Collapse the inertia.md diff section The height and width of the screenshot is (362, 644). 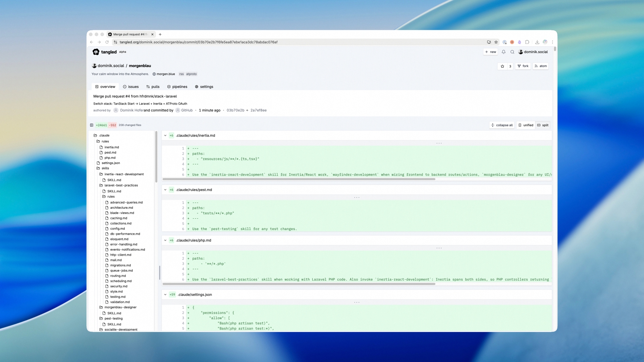tap(166, 136)
